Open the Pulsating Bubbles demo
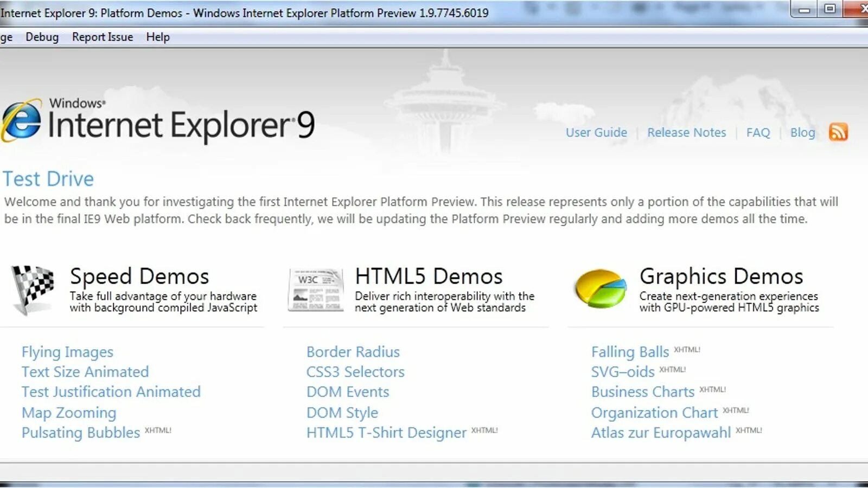 (81, 433)
